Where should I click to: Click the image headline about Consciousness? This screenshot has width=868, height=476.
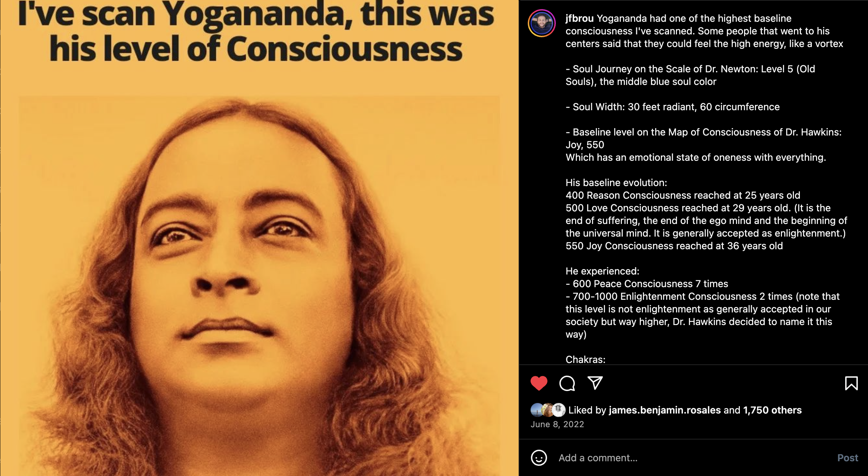256,32
